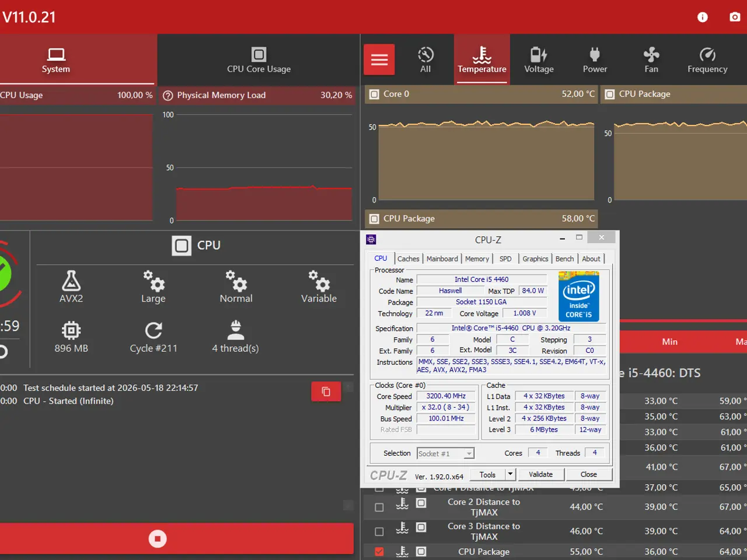This screenshot has height=560, width=747.
Task: Open the Fan sensors tab
Action: [x=651, y=60]
